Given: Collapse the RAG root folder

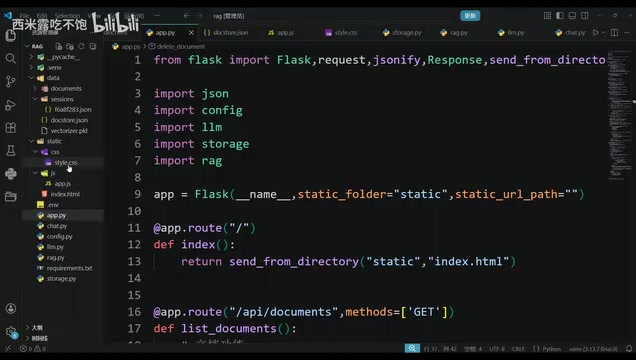Looking at the screenshot, I should point(27,46).
